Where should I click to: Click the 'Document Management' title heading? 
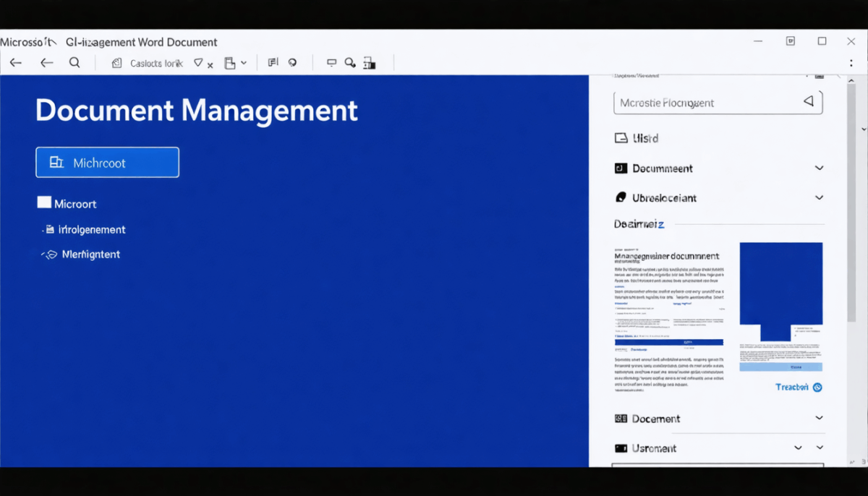(x=196, y=111)
